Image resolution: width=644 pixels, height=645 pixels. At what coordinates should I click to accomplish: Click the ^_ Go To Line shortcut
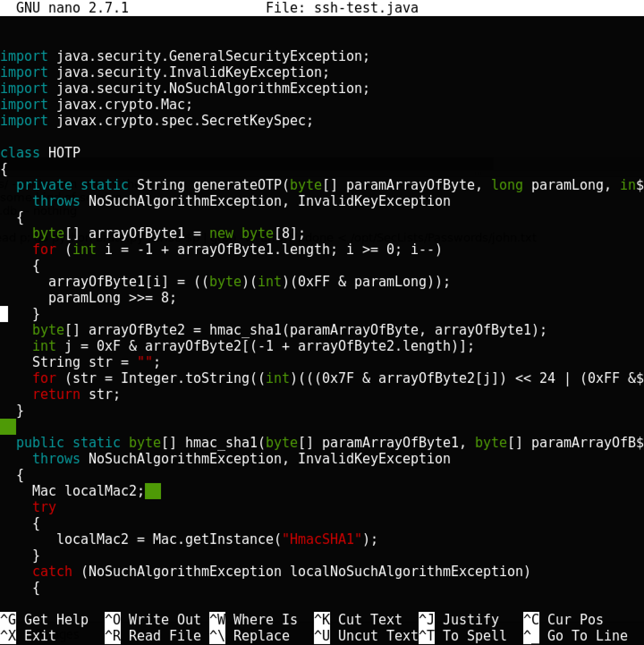click(x=576, y=636)
